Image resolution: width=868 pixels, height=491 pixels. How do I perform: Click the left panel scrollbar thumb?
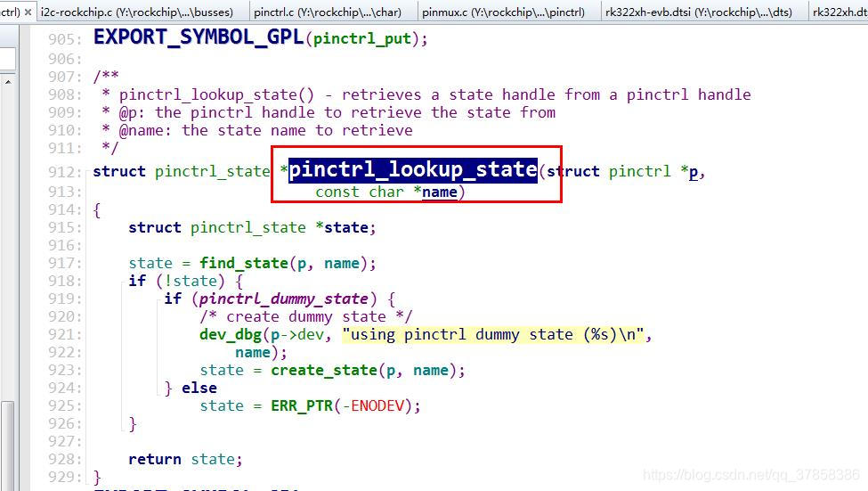click(8, 446)
